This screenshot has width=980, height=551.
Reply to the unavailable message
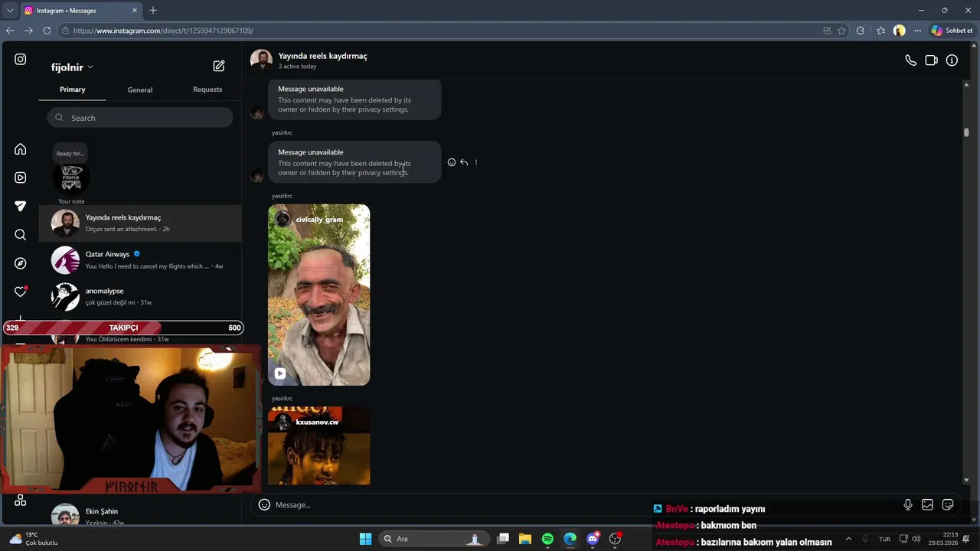464,162
